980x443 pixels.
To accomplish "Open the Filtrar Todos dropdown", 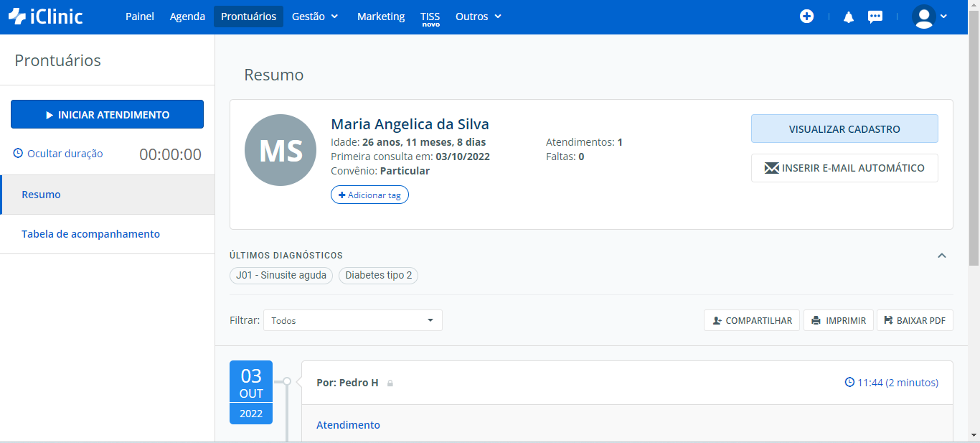I will [352, 320].
